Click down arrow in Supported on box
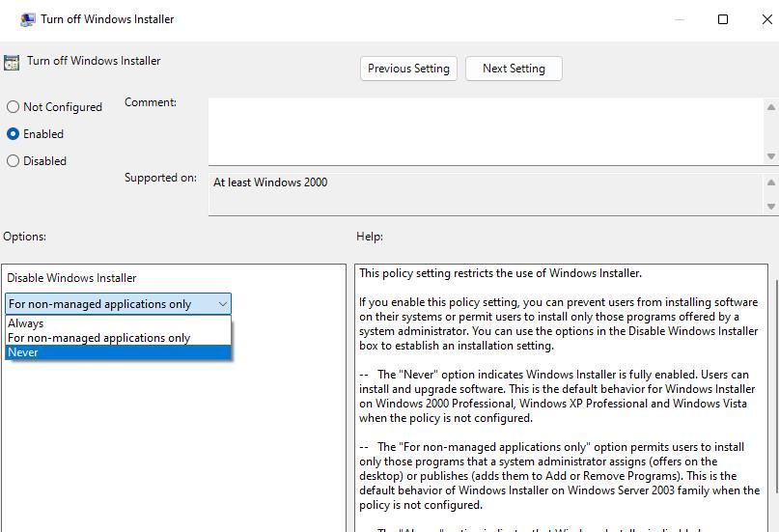The height and width of the screenshot is (532, 779). [x=771, y=207]
